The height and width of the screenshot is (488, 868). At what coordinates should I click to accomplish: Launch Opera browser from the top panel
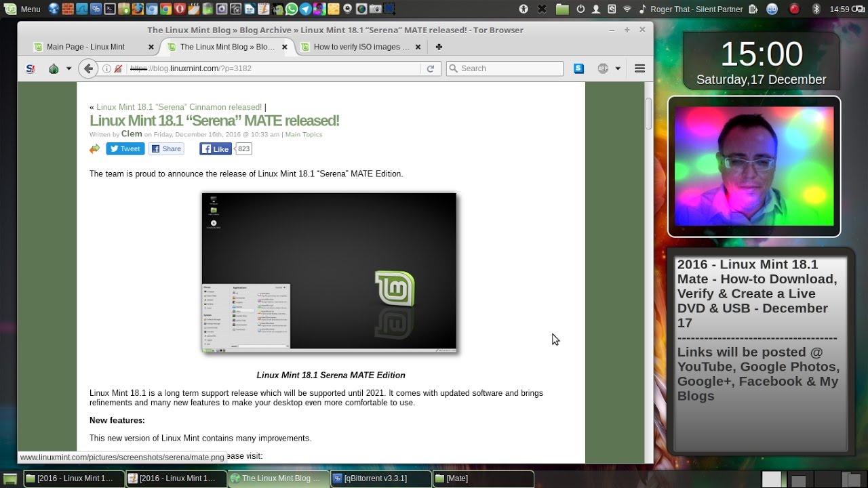click(180, 9)
